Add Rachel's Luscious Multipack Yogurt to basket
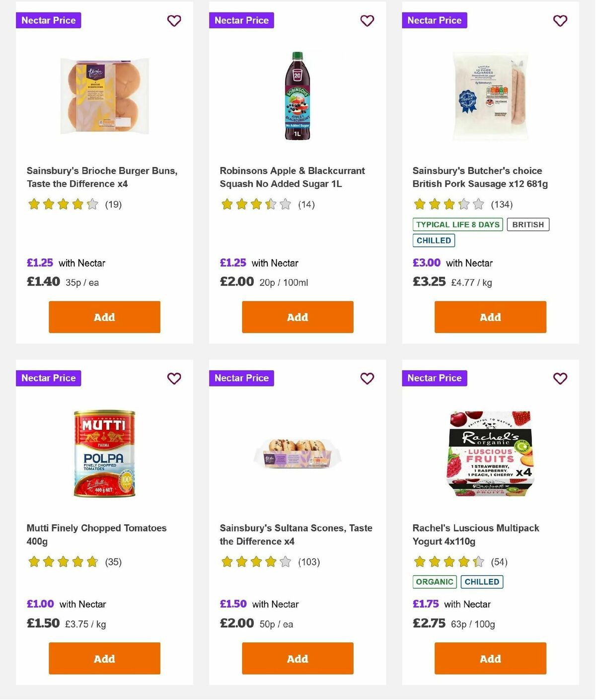The height and width of the screenshot is (700, 596). (490, 658)
